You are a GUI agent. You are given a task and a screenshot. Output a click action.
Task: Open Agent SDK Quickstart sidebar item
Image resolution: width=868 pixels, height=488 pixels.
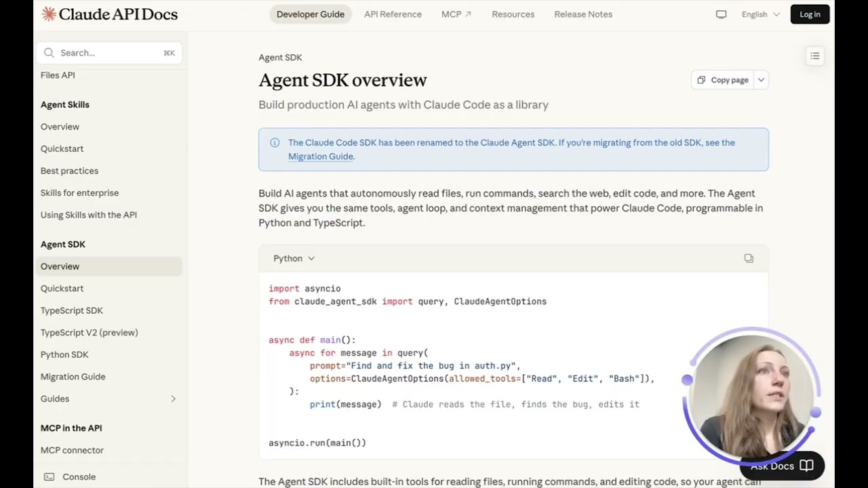pos(62,288)
